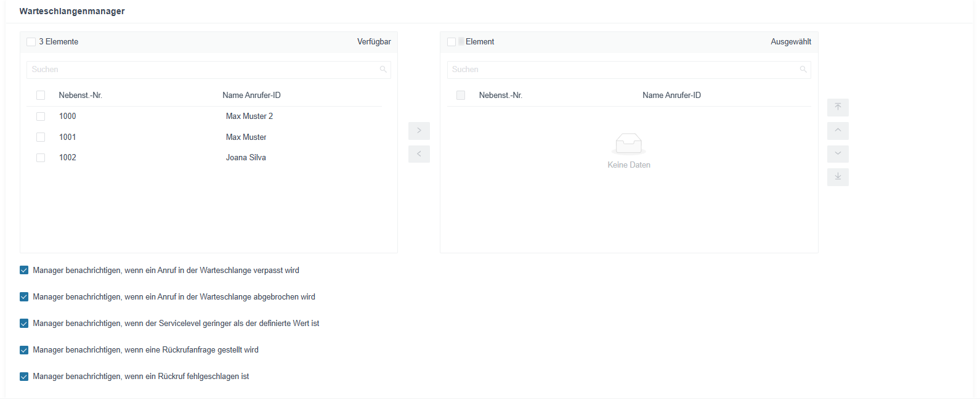Uncheck notify when Rückrufanfrage gestellt wird

click(24, 350)
